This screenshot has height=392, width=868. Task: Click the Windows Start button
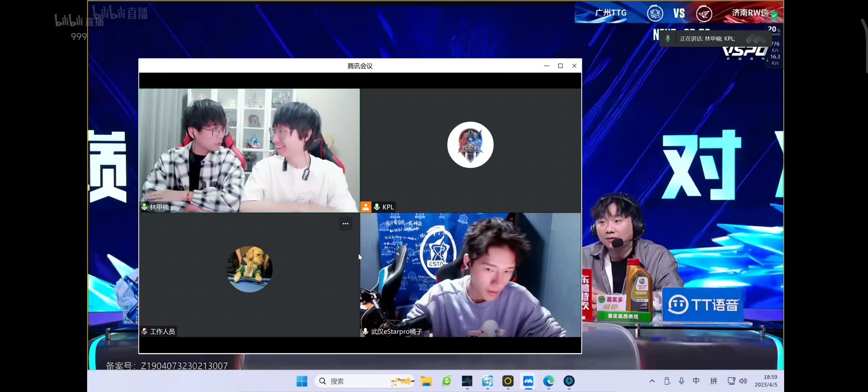(x=302, y=381)
